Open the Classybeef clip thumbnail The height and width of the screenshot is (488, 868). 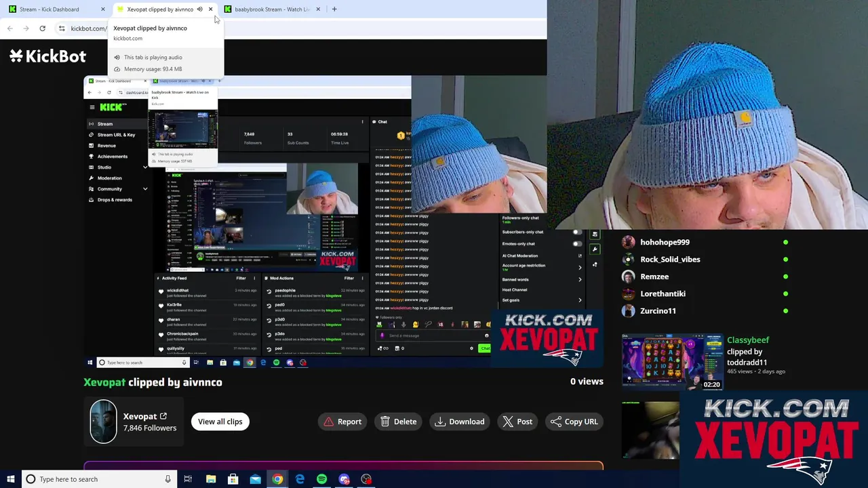tap(673, 361)
